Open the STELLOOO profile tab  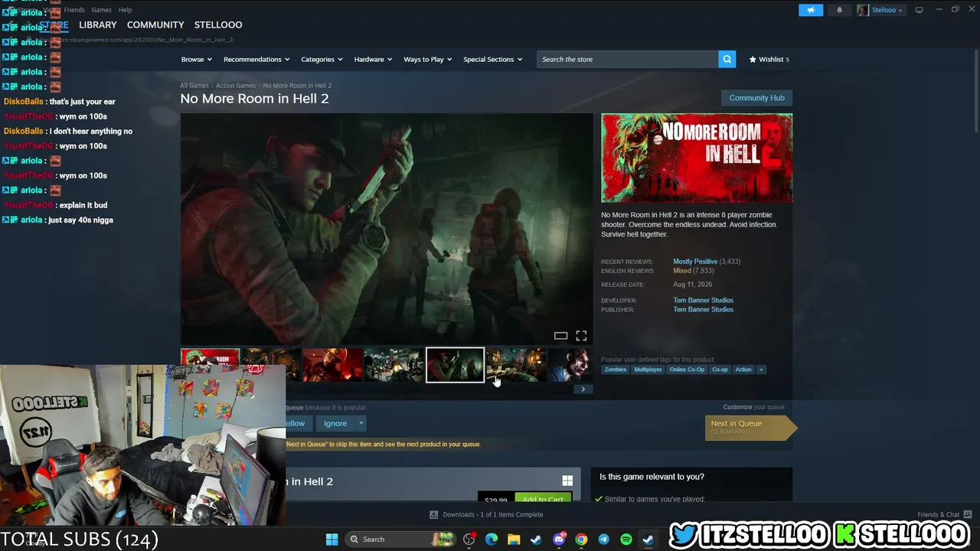218,25
